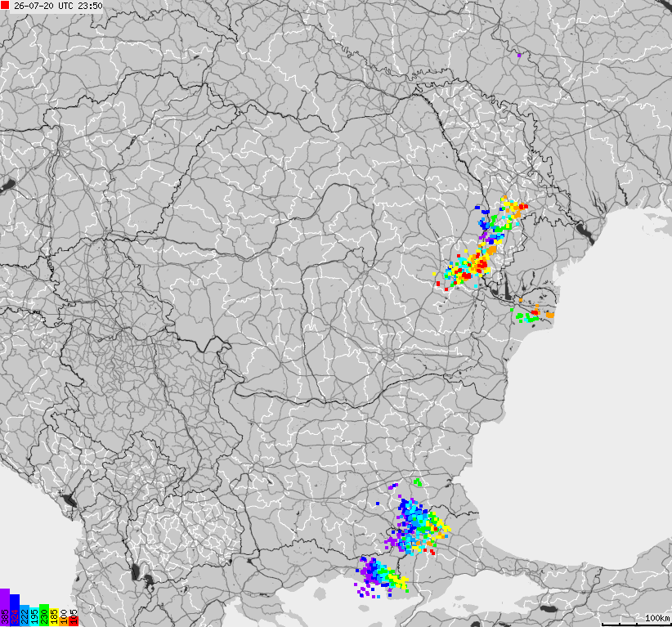
Task: Click the black map scale bar
Action: pyautogui.click(x=636, y=624)
